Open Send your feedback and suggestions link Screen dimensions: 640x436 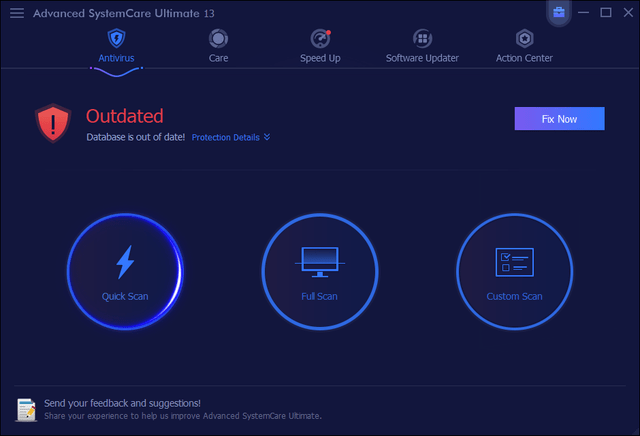tap(122, 403)
